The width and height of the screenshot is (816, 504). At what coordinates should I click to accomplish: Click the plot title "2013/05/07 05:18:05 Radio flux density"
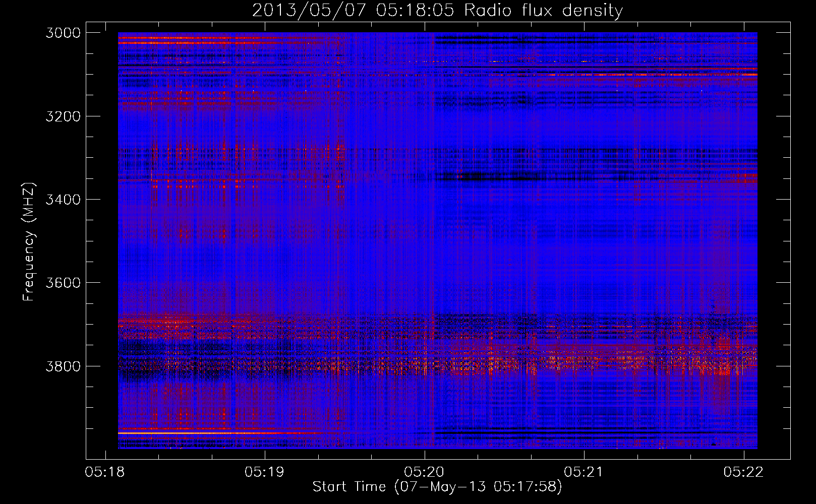(437, 11)
